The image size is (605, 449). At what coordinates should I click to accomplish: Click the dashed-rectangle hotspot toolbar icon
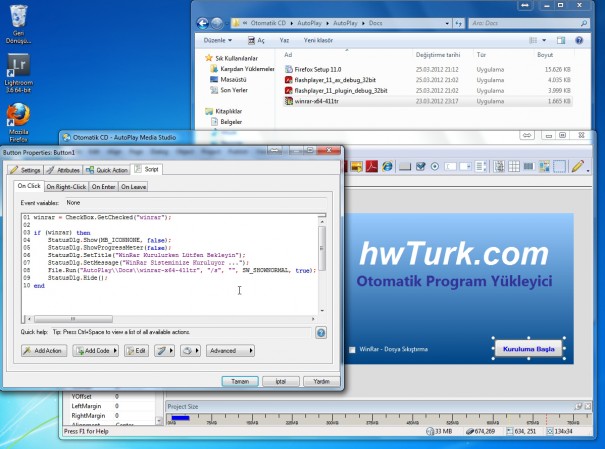[x=559, y=167]
